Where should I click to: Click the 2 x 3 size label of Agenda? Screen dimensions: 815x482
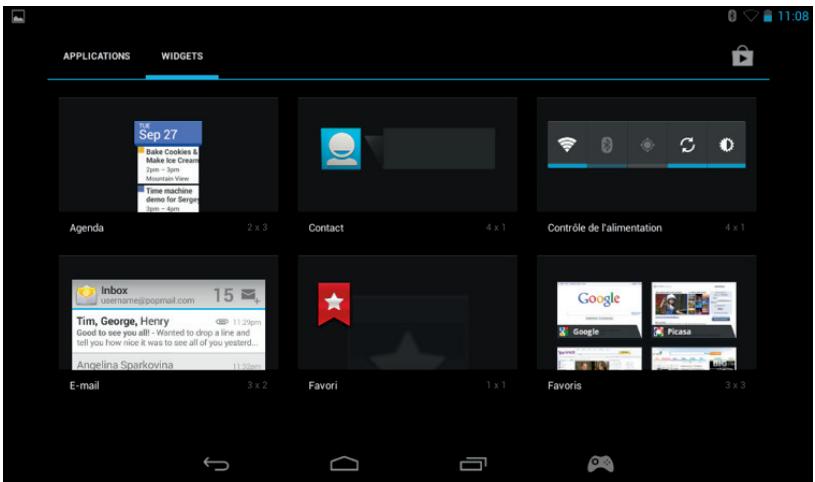257,227
